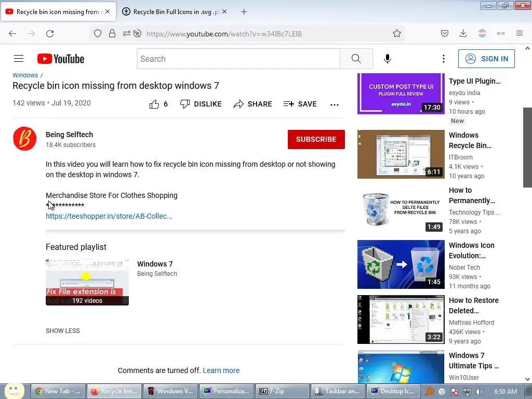Select the Recycle bin icon missing tab
Viewport: 532px width, 399px height.
pyautogui.click(x=58, y=12)
